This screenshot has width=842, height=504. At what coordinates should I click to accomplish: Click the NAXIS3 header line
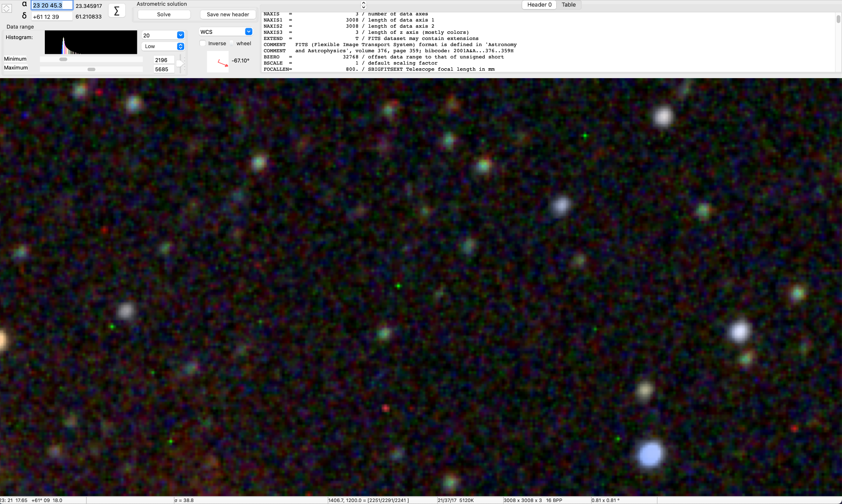click(x=366, y=32)
